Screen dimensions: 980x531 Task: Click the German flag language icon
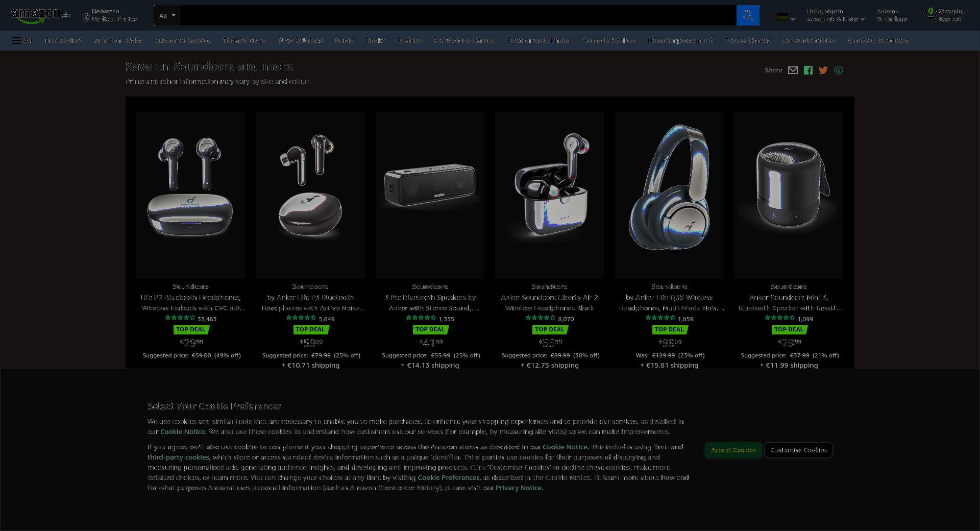pyautogui.click(x=781, y=18)
